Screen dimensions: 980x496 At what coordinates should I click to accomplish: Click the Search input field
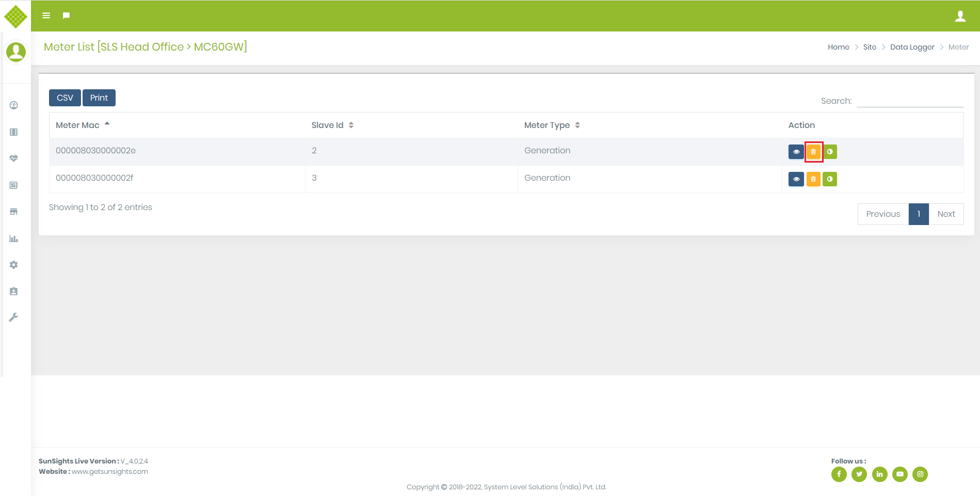tap(910, 101)
